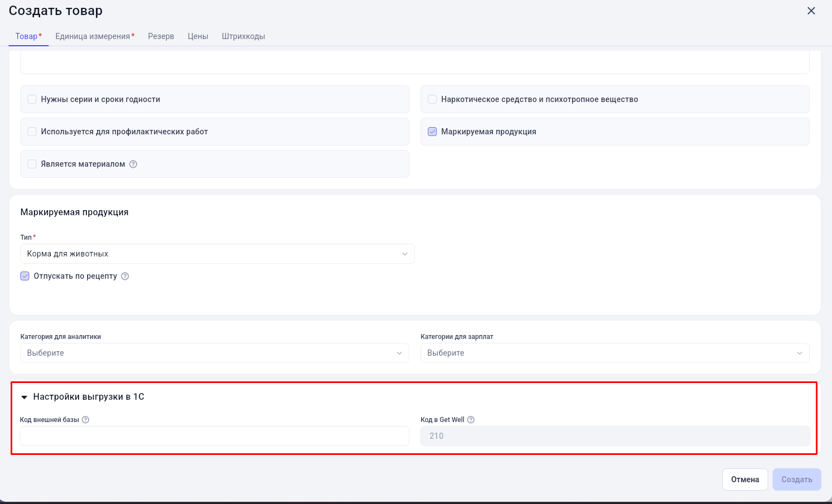Open help icon next to Отпускать по рецепту

pos(125,276)
